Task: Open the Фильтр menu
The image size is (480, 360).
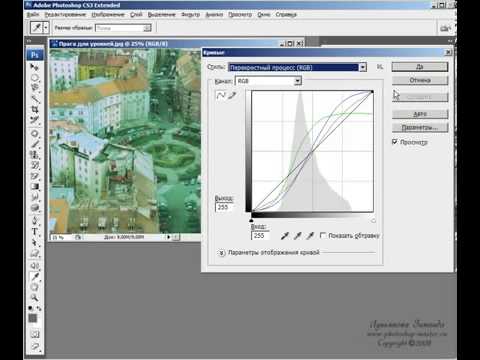Action: coord(191,15)
